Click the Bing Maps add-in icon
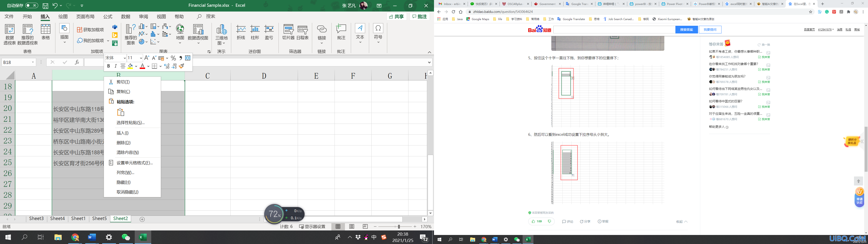Screen dimensions: 868x244 click(x=115, y=35)
